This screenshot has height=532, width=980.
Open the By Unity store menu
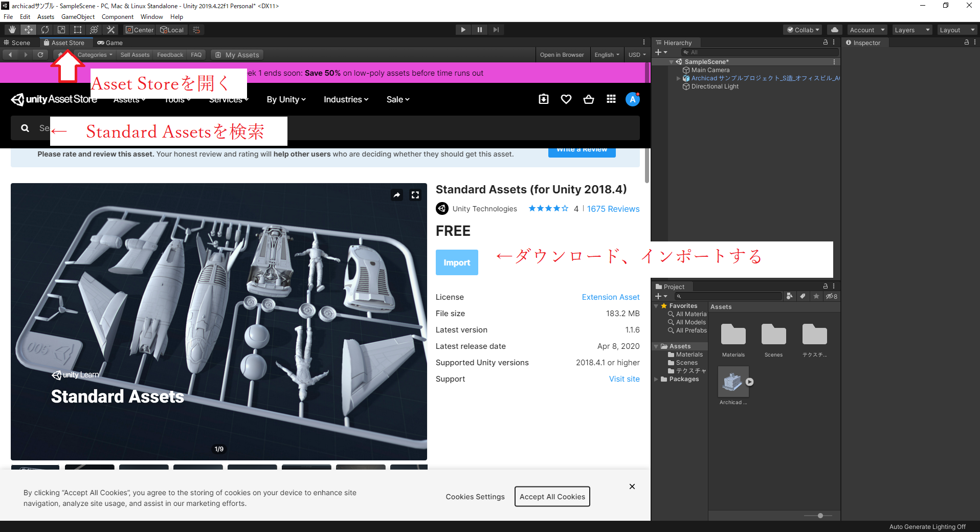pyautogui.click(x=286, y=99)
